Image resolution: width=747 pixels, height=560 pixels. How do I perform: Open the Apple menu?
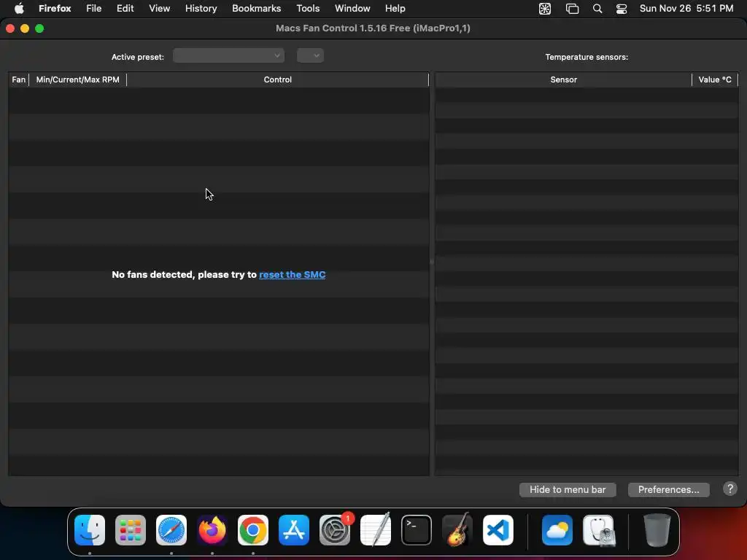point(19,9)
